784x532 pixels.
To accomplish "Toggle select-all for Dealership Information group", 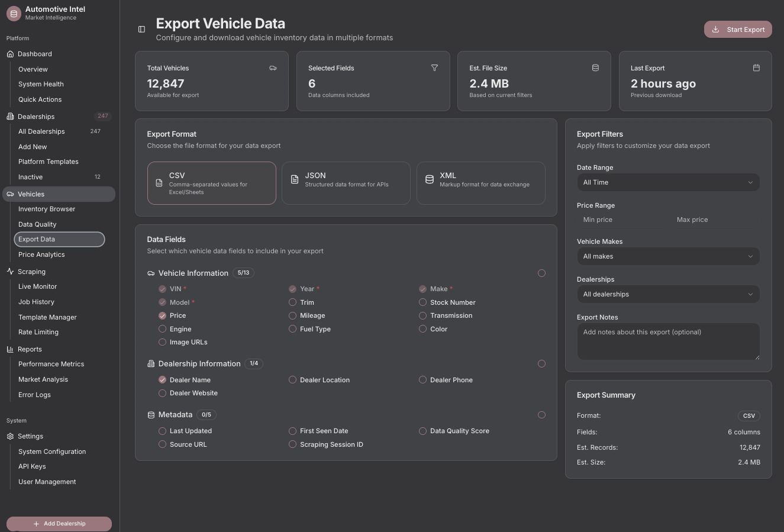I will pyautogui.click(x=541, y=364).
